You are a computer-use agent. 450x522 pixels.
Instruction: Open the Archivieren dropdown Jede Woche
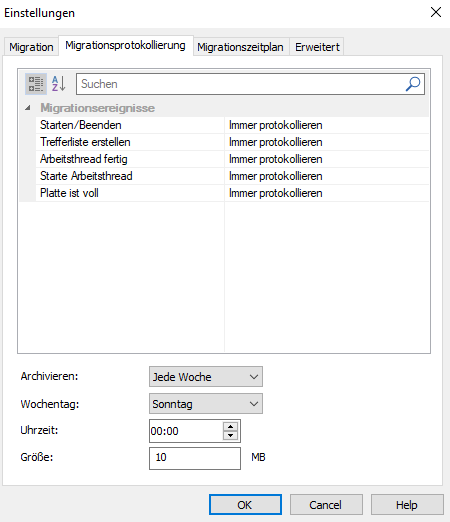pos(206,377)
